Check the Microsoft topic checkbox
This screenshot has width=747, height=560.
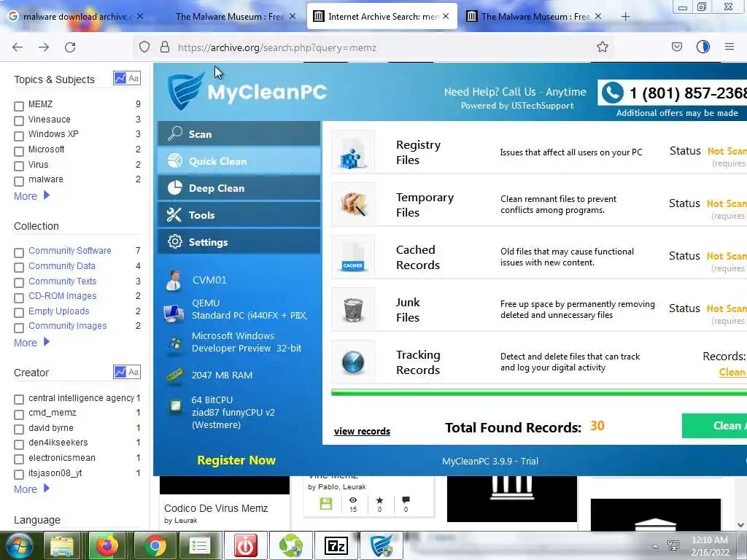[x=19, y=151]
